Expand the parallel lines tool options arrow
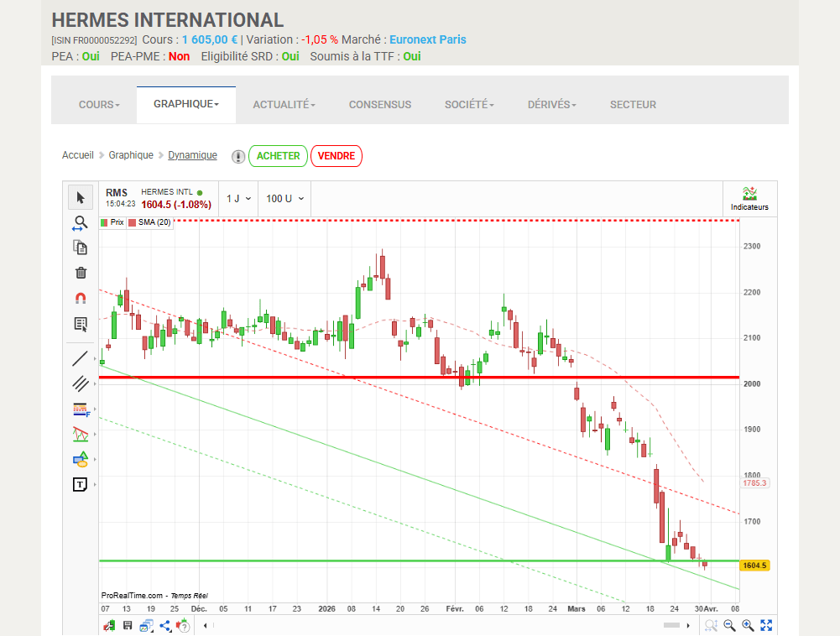 point(95,383)
